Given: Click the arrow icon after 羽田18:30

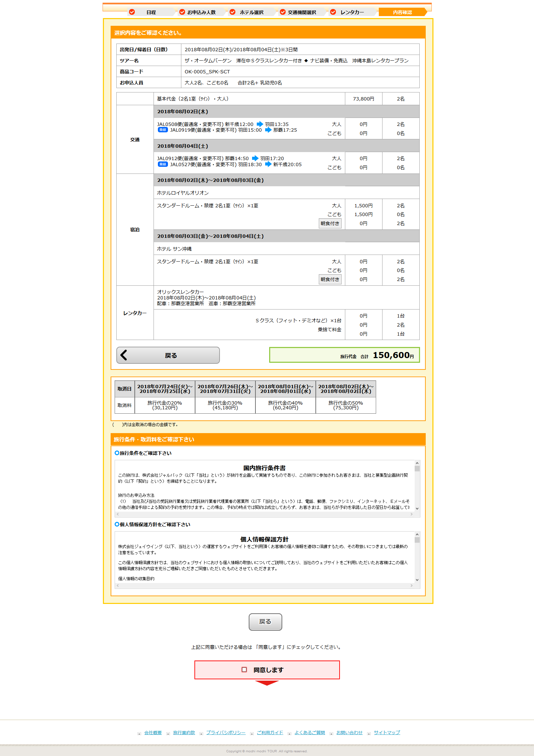Looking at the screenshot, I should 268,164.
